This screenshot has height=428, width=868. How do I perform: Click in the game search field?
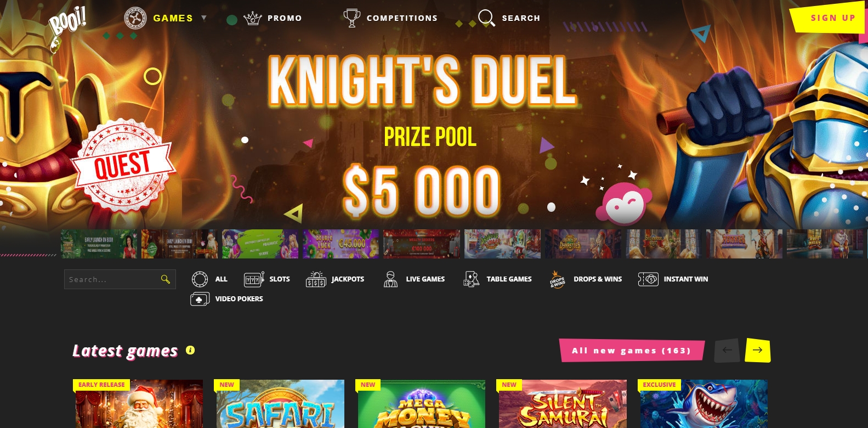120,279
